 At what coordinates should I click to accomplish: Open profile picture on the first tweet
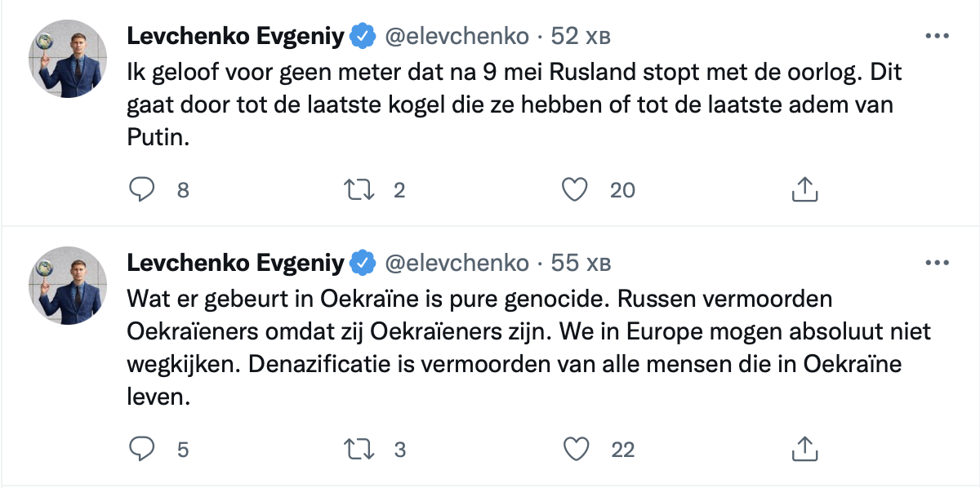(x=69, y=59)
